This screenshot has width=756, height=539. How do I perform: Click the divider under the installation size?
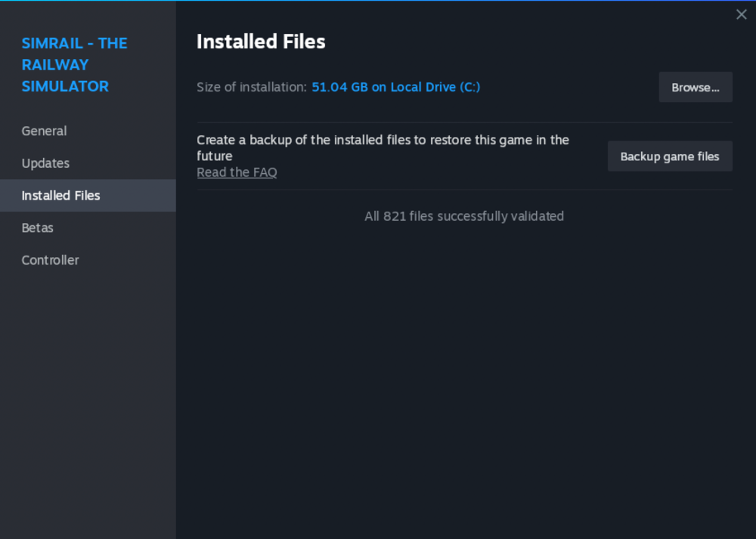pyautogui.click(x=464, y=121)
